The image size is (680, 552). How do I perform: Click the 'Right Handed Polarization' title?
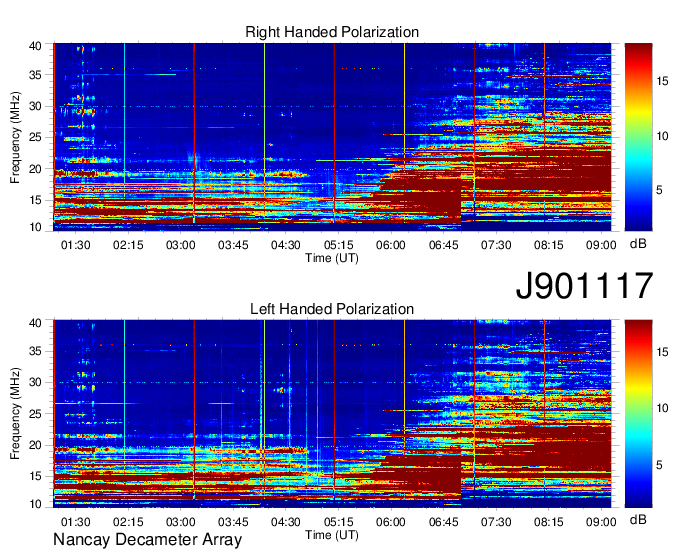[x=332, y=32]
